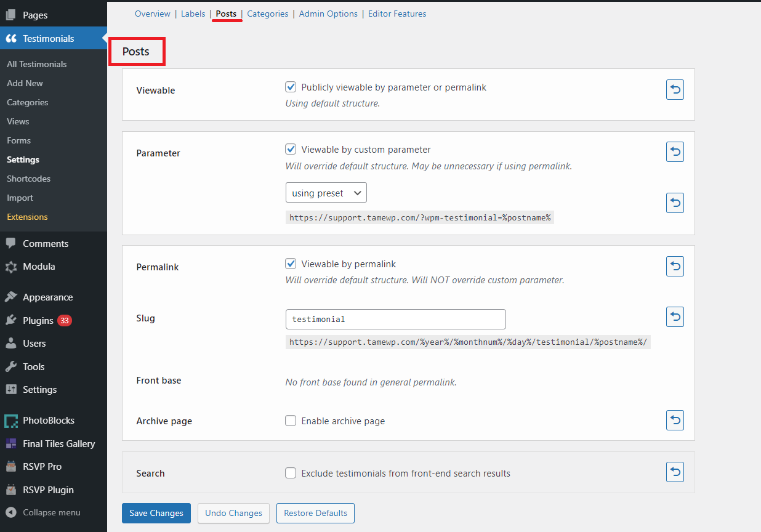Switch to the Editor Features tab
The image size is (761, 532).
(397, 14)
